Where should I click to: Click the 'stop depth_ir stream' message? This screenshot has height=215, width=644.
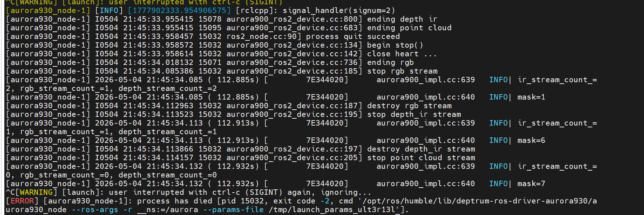point(414,114)
